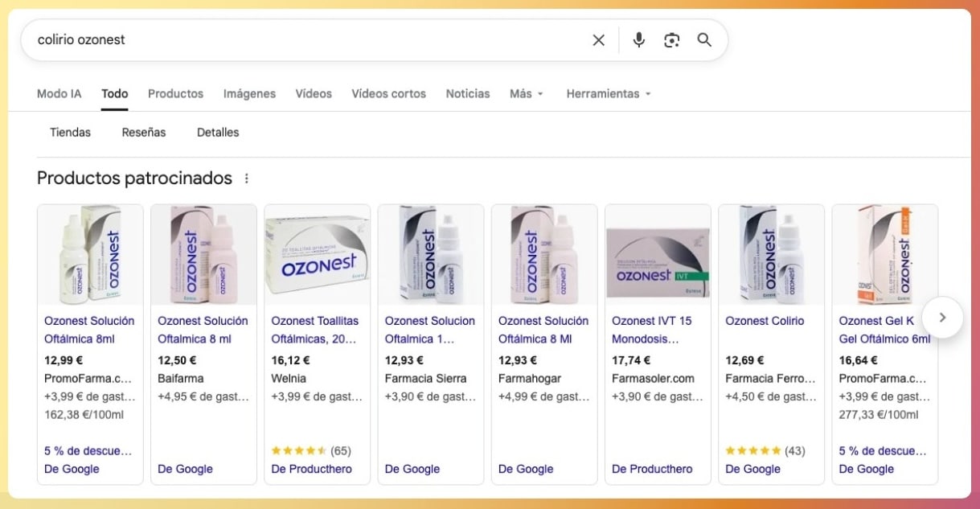Click the right arrow to see more products

pyautogui.click(x=942, y=318)
